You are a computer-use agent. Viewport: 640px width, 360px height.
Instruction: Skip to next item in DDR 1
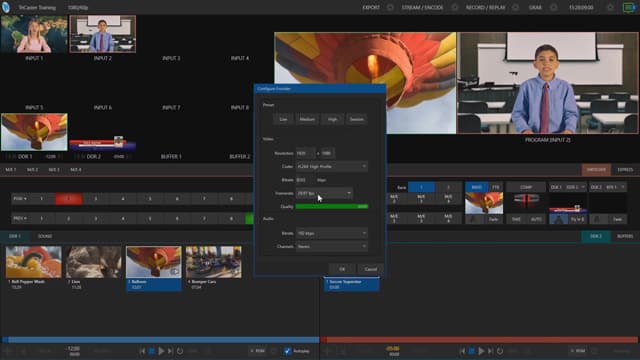tap(171, 351)
